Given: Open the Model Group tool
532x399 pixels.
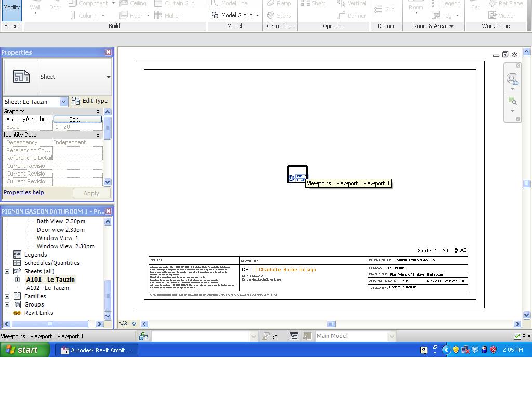Looking at the screenshot, I should click(x=232, y=15).
